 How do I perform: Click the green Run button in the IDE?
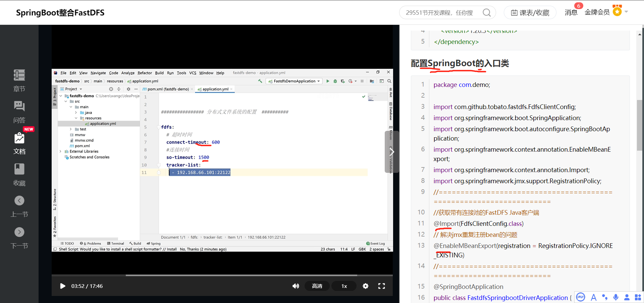(328, 81)
